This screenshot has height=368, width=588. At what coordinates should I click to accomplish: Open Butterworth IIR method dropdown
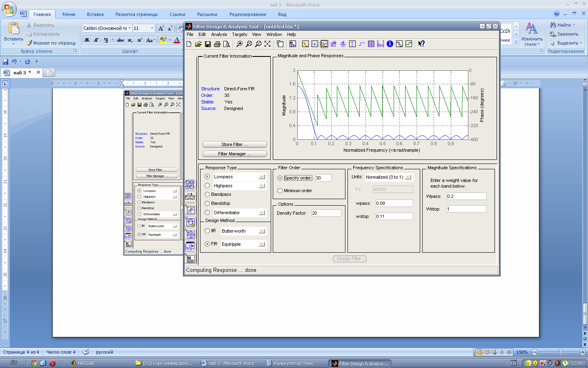point(262,231)
